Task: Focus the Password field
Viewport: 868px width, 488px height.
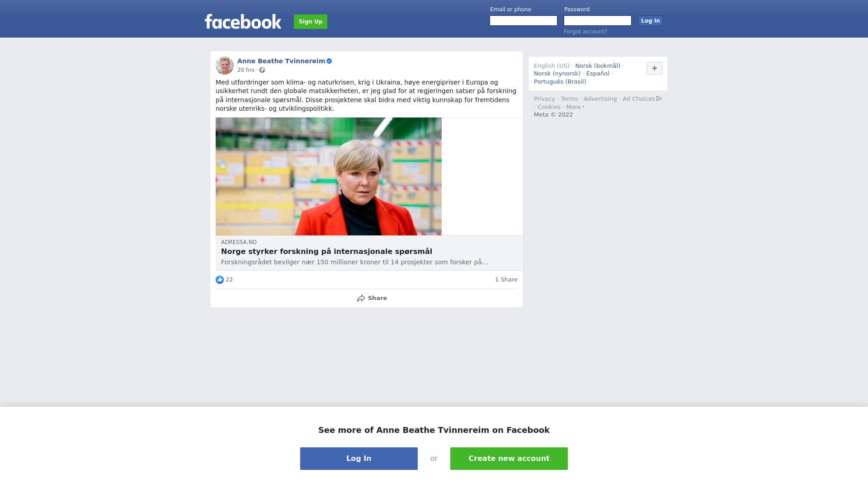Action: pos(598,21)
